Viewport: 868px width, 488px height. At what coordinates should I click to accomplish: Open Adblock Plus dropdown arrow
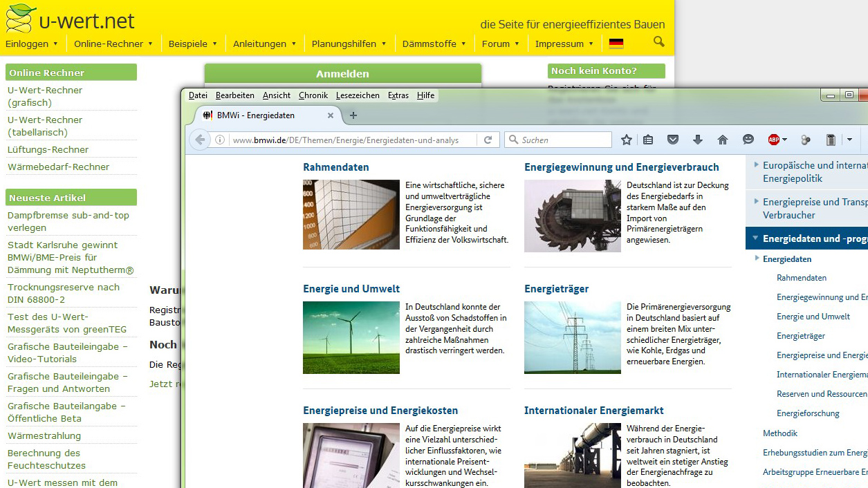tap(784, 140)
